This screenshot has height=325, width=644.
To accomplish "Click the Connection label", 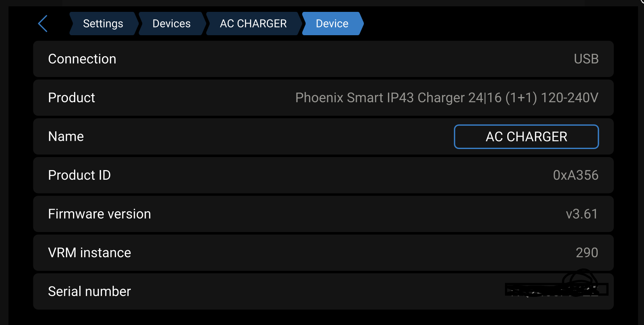I will coord(82,59).
